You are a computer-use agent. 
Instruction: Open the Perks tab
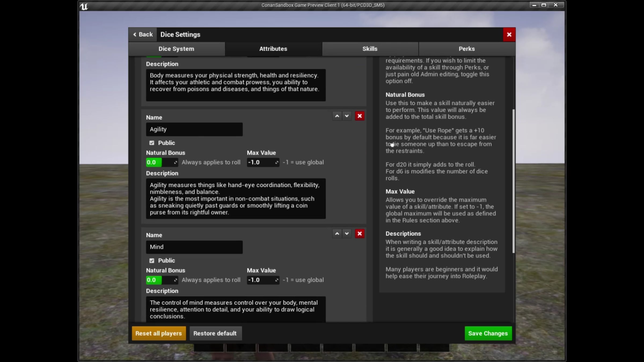click(467, 49)
